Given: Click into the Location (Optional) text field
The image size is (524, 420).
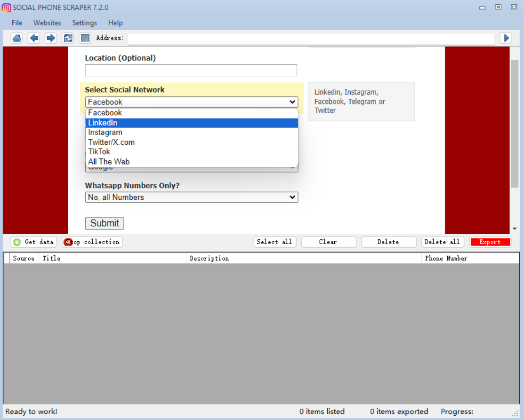Looking at the screenshot, I should click(191, 71).
